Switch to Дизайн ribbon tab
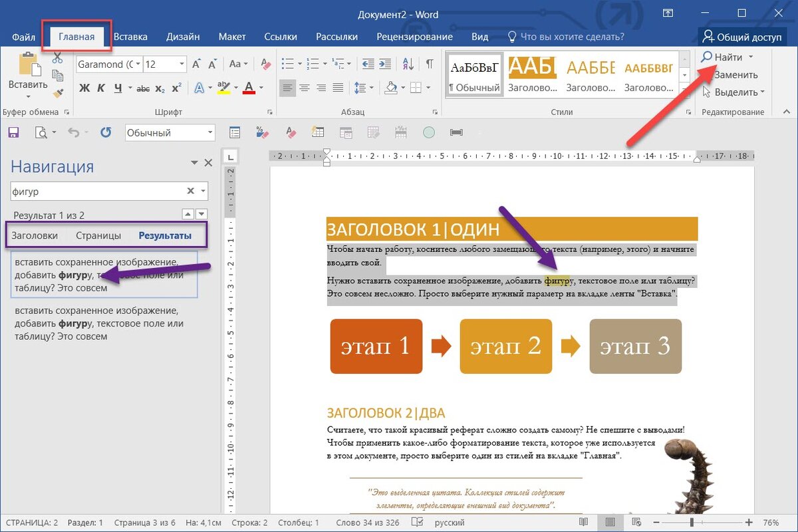Viewport: 798px width, 532px height. click(x=183, y=37)
